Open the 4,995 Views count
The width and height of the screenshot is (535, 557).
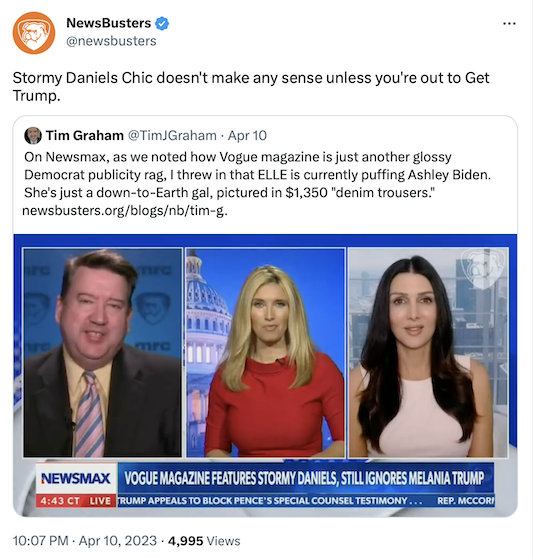click(x=204, y=541)
